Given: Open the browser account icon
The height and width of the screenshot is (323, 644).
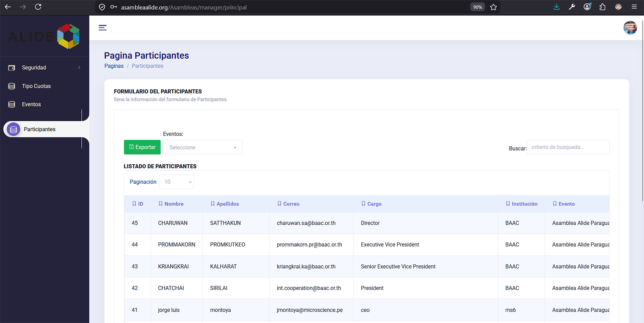Looking at the screenshot, I should pyautogui.click(x=587, y=7).
